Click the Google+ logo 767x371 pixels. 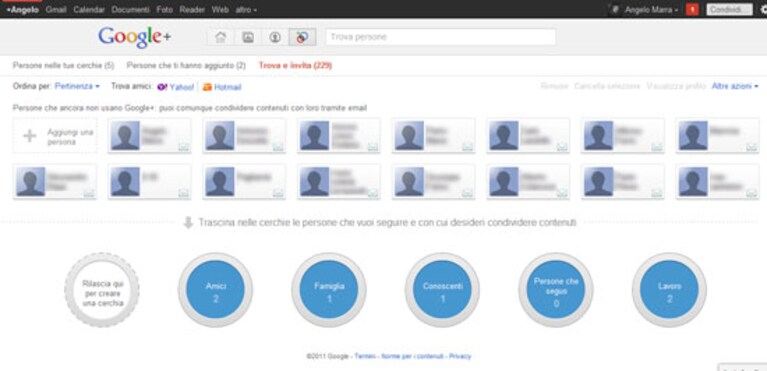pos(135,37)
